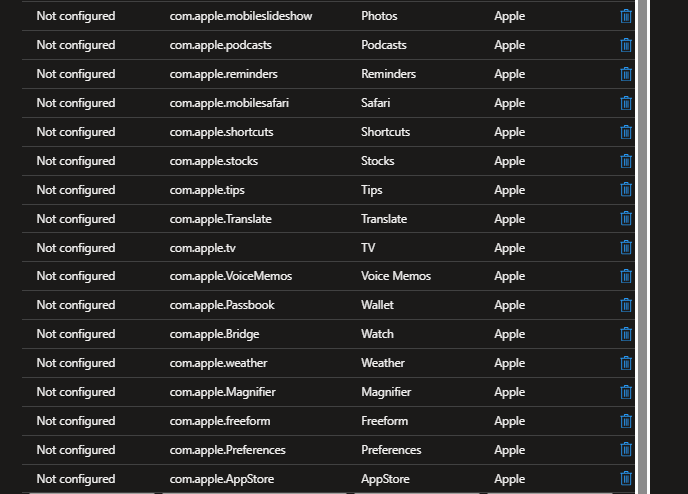Delete the Podcasts app row
This screenshot has width=688, height=494.
[626, 45]
